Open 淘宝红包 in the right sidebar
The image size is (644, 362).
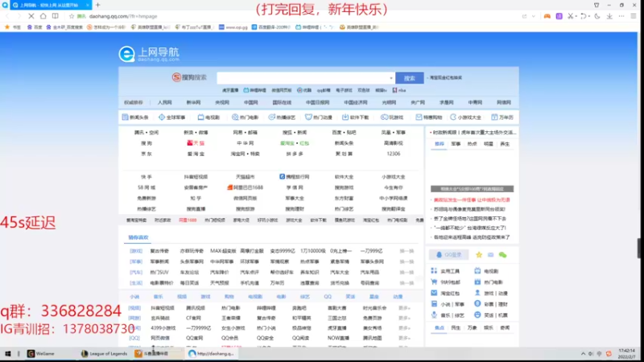[x=445, y=293]
